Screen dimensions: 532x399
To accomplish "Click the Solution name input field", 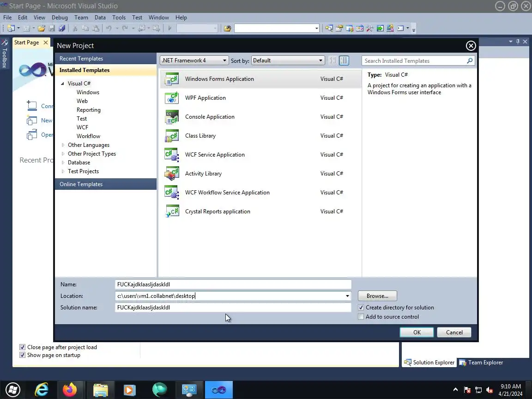I will [233, 308].
